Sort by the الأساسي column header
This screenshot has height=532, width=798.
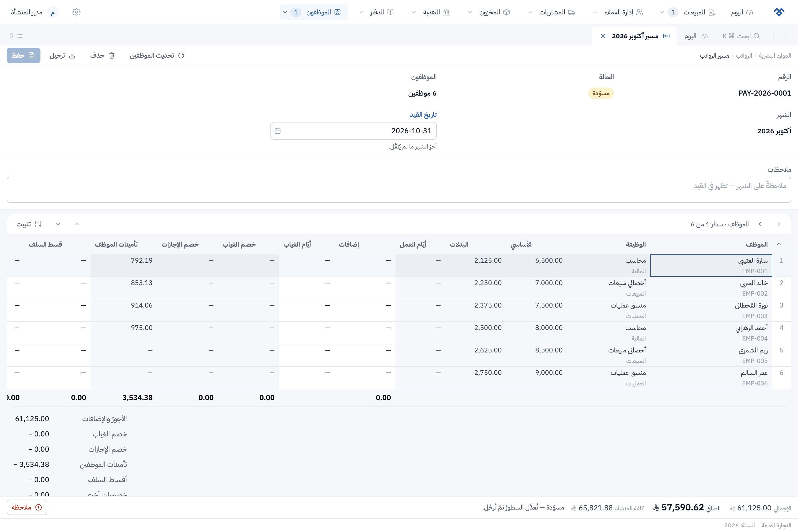point(521,244)
